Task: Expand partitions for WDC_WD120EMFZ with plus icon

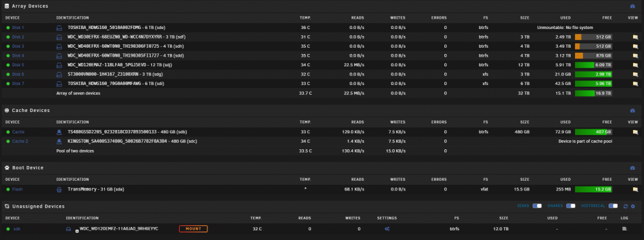Action: tap(77, 231)
